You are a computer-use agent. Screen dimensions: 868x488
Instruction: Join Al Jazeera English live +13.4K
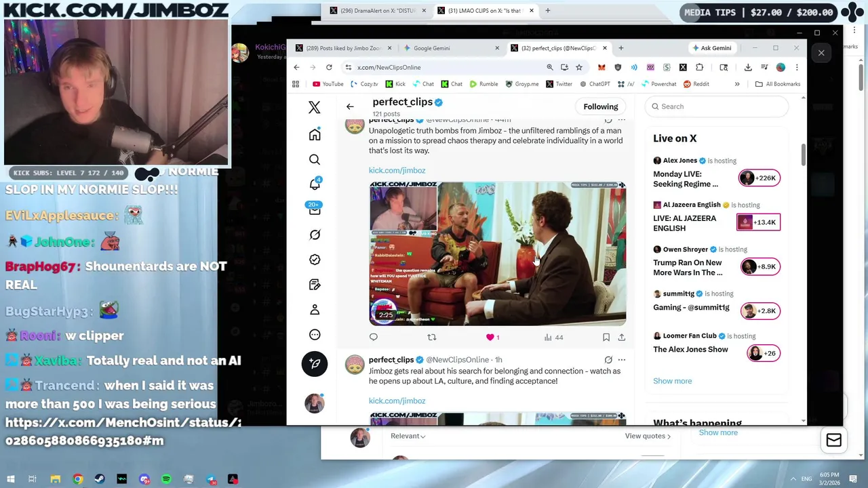pyautogui.click(x=759, y=222)
